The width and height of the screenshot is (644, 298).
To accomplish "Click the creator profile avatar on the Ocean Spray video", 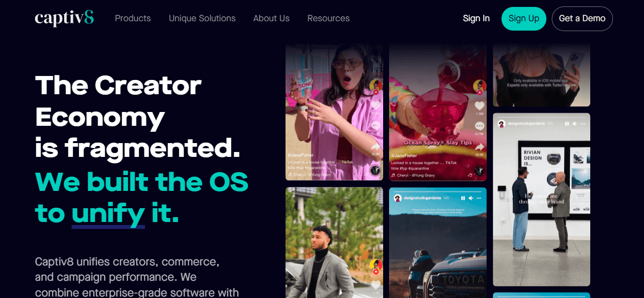I will click(x=479, y=86).
